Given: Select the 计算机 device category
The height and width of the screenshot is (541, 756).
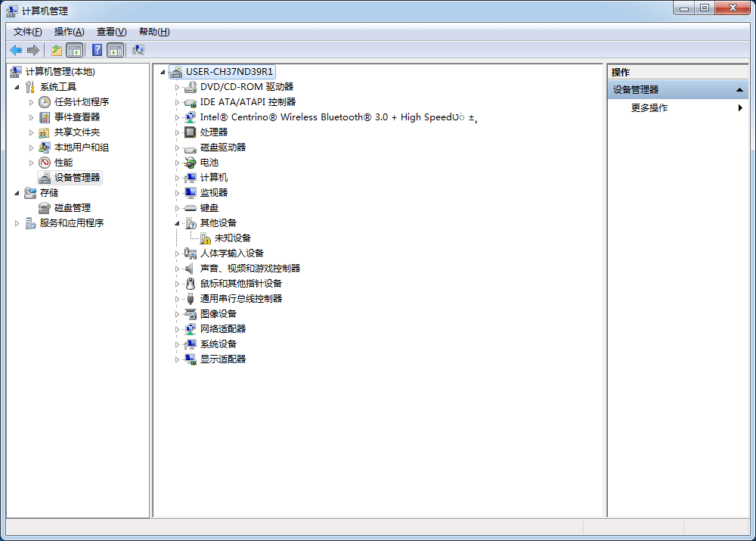Looking at the screenshot, I should [214, 178].
